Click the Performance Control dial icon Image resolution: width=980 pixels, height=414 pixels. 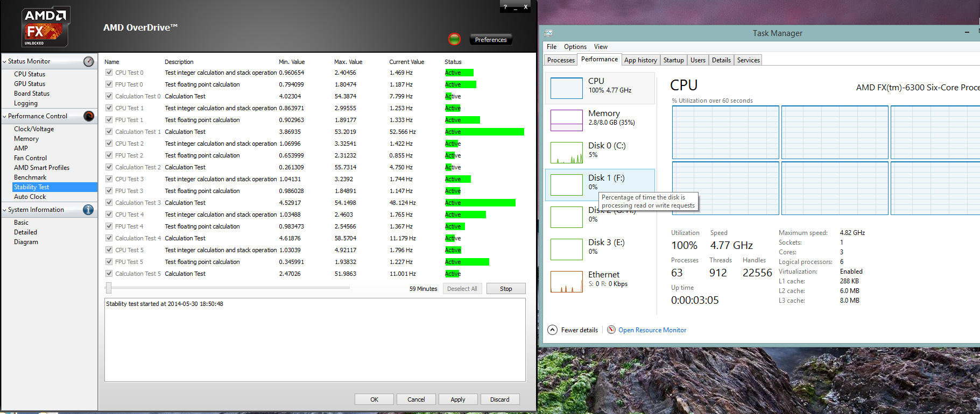point(89,116)
